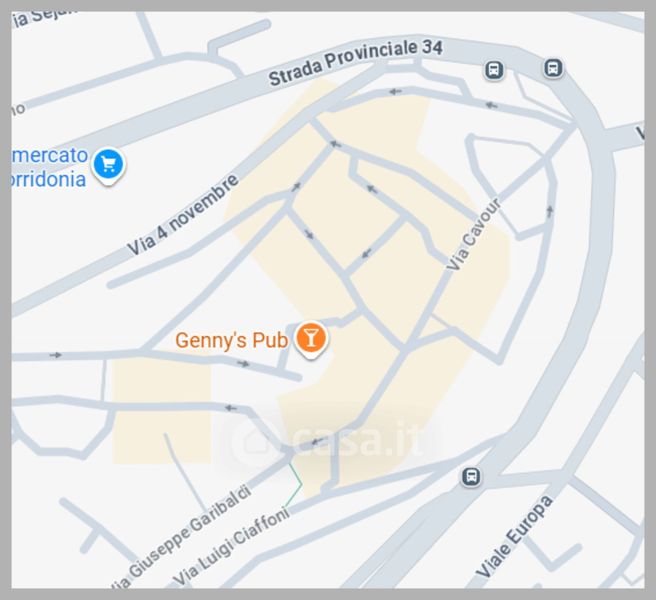Click the Genny's Pub text label
656x600 pixels.
pyautogui.click(x=231, y=340)
